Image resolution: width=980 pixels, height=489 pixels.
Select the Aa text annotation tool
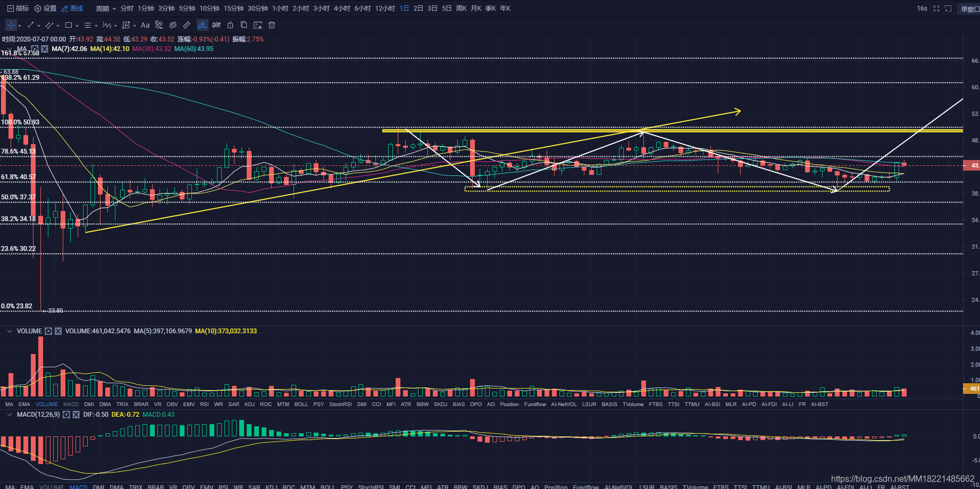coord(145,25)
